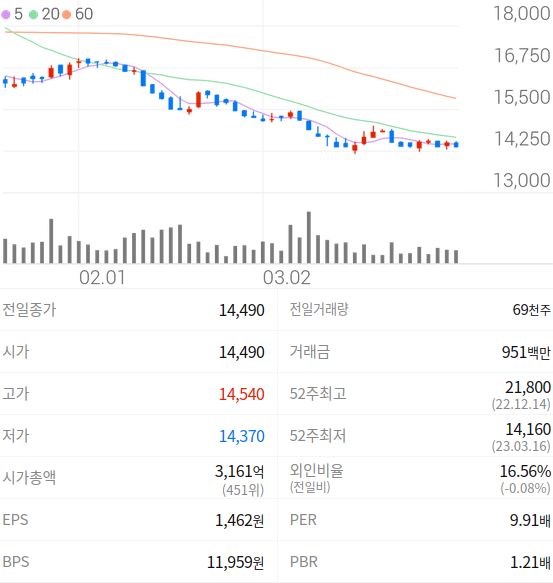This screenshot has height=583, width=553.
Task: Click the EPS label
Action: pos(15,520)
